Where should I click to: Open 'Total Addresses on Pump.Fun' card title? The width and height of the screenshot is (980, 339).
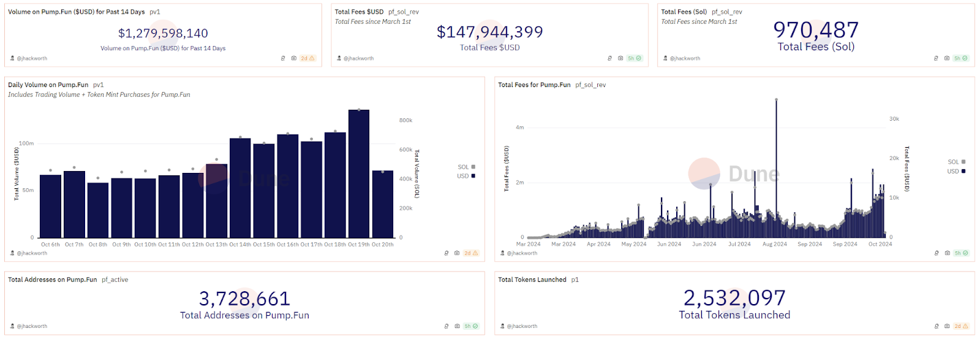pyautogui.click(x=53, y=280)
